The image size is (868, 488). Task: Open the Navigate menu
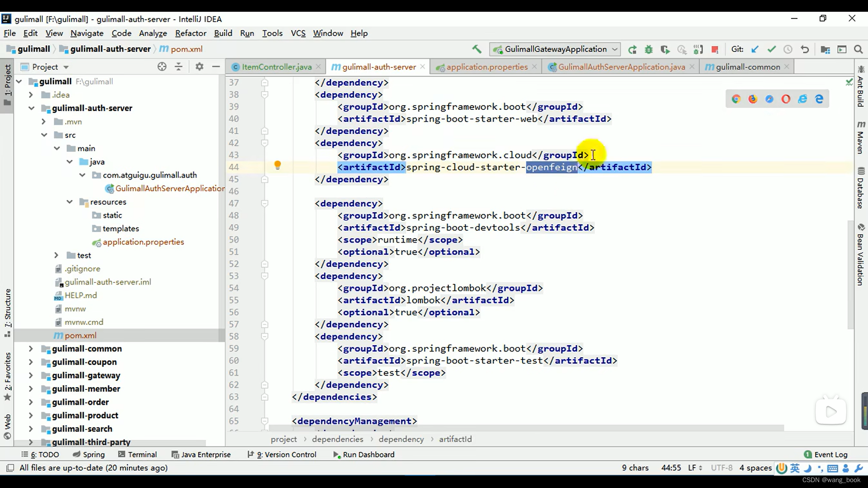87,33
